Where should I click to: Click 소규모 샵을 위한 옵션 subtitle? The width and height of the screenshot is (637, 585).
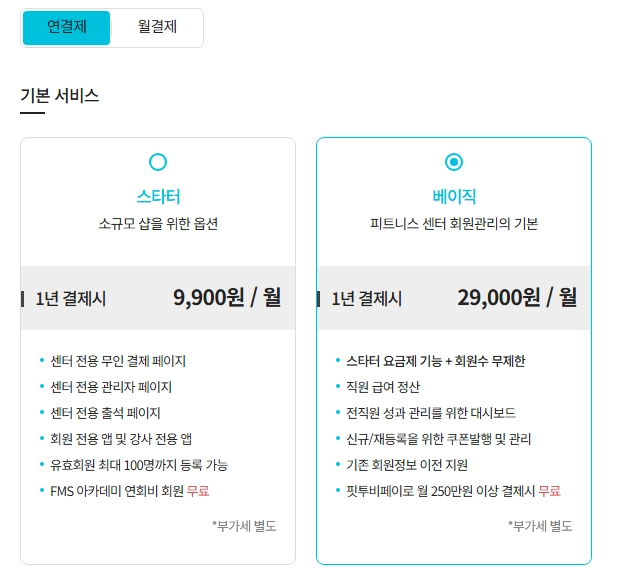(x=158, y=223)
